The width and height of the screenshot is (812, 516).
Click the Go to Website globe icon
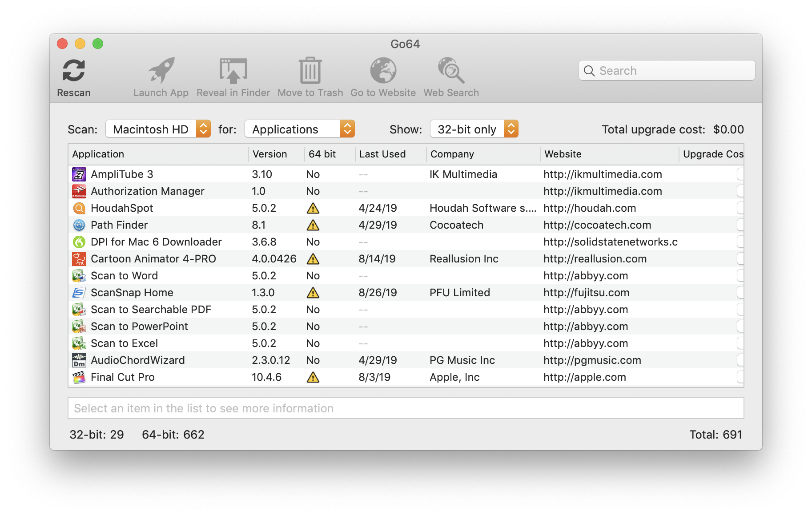click(383, 70)
